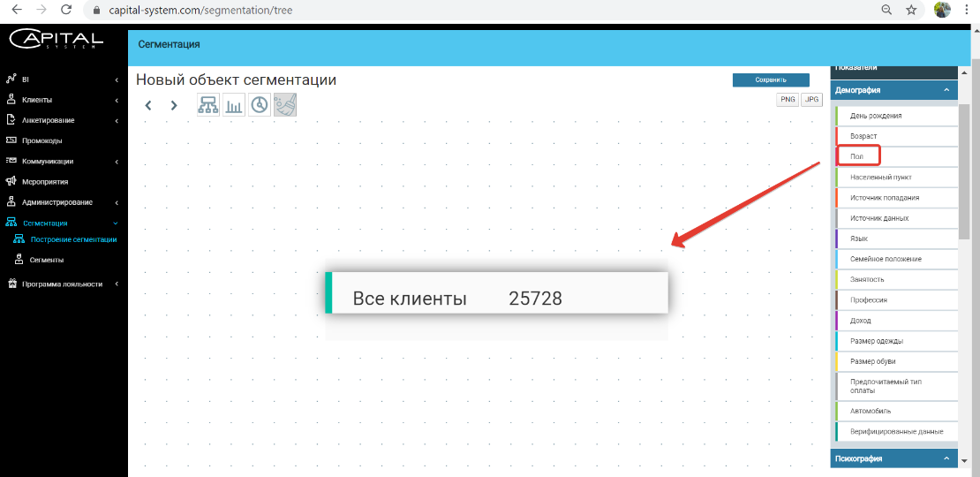Select the Профессия attribute

point(896,300)
